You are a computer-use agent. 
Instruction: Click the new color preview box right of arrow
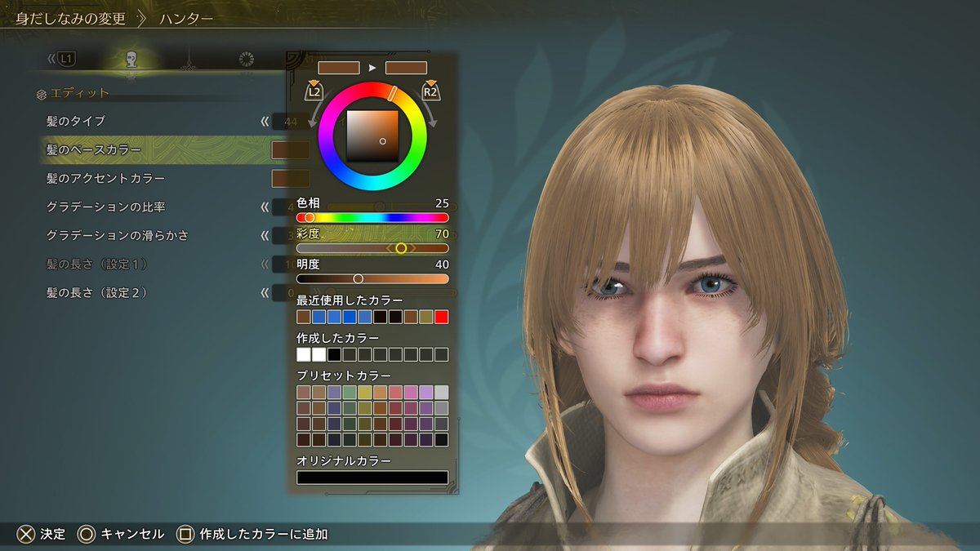pos(406,68)
